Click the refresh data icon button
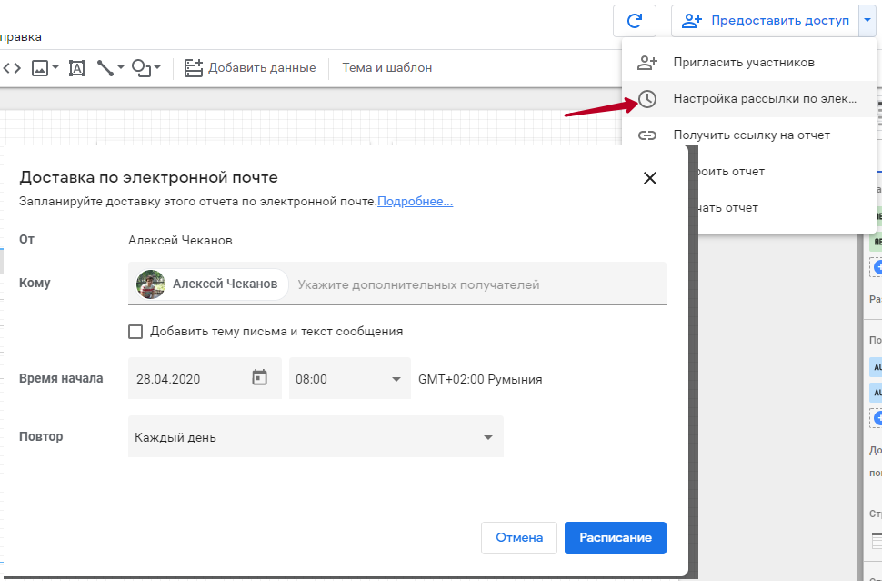 point(635,20)
